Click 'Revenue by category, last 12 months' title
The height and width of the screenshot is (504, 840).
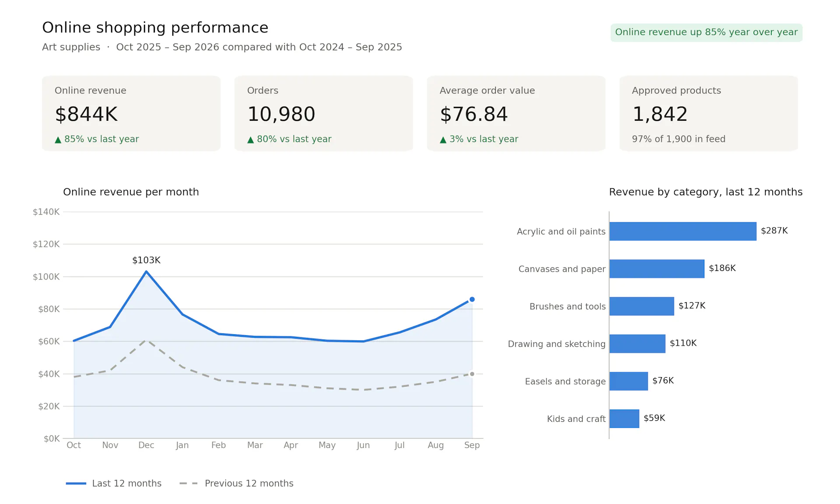point(706,192)
